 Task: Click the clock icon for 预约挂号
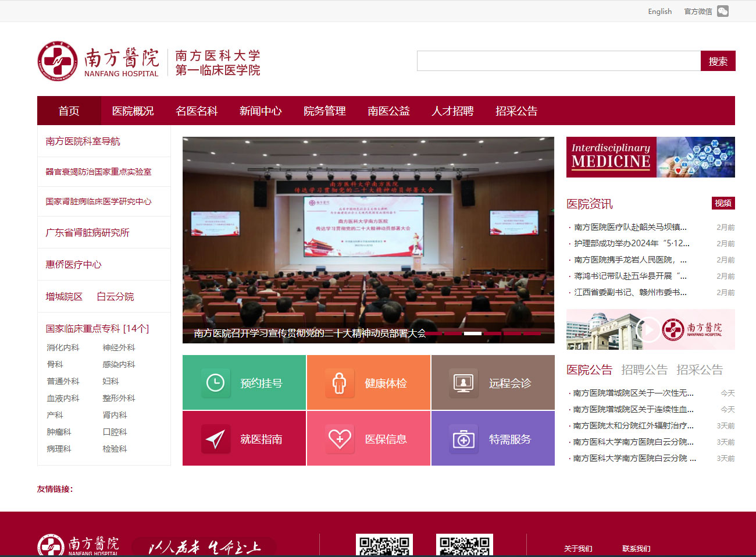point(215,383)
